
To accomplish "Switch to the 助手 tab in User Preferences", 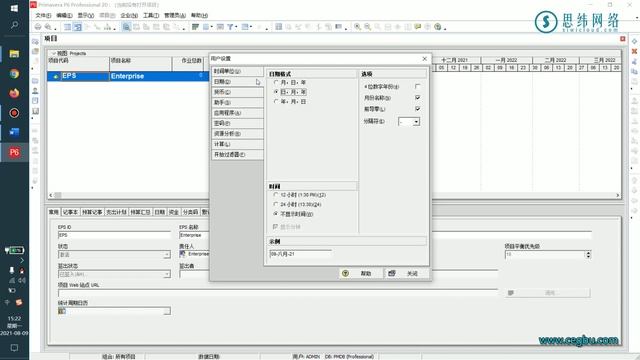I will coord(237,102).
